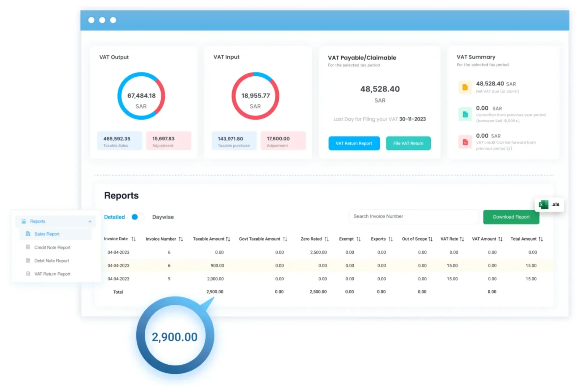The width and height of the screenshot is (588, 386).
Task: Toggle the Detailed/Daywise switch
Action: [137, 217]
